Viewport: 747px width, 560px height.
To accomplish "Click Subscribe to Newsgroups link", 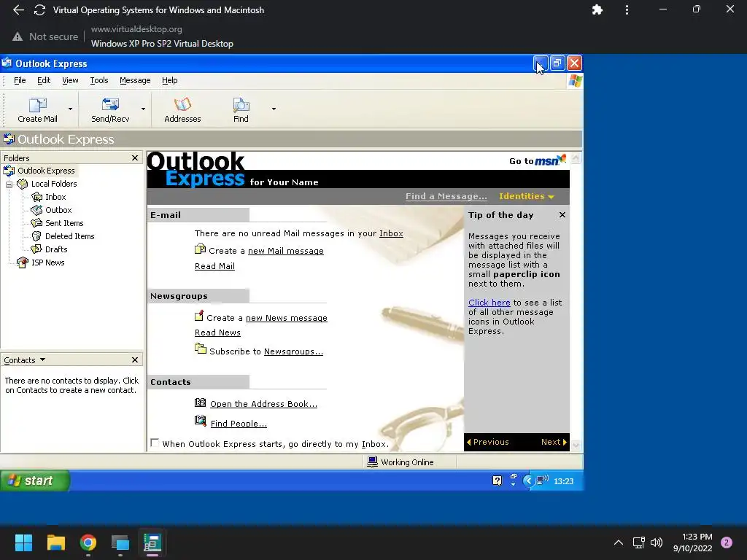I will coord(293,351).
